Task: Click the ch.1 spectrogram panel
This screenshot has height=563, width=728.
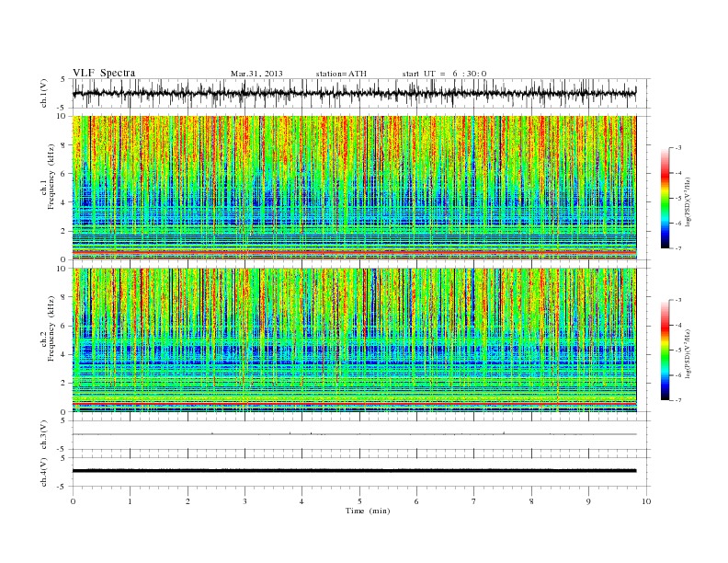Action: coord(354,188)
